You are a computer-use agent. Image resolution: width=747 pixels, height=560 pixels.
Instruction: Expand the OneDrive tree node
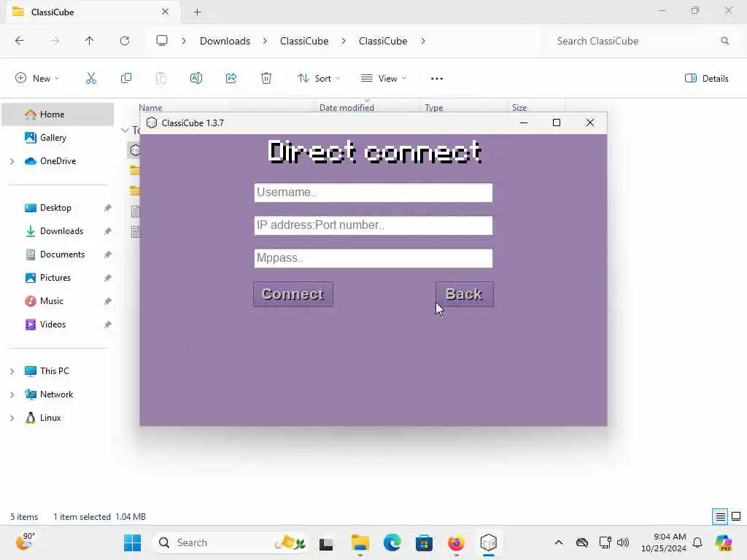click(12, 161)
